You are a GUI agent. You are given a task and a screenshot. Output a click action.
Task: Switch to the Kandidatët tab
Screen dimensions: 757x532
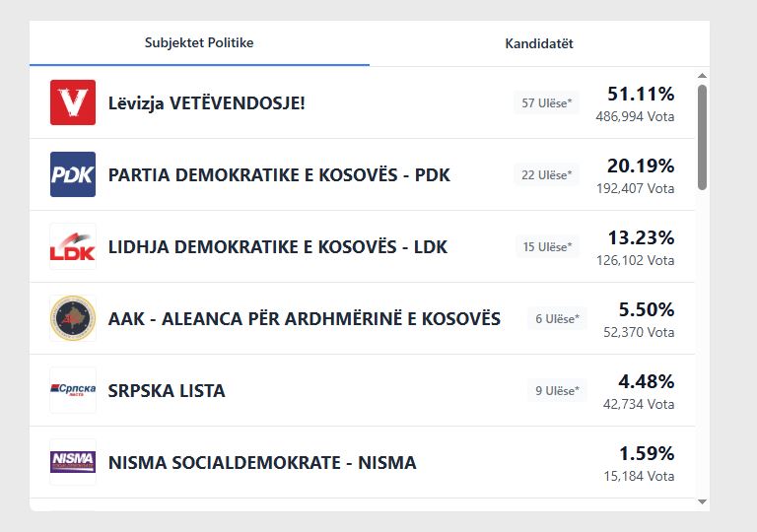tap(539, 43)
